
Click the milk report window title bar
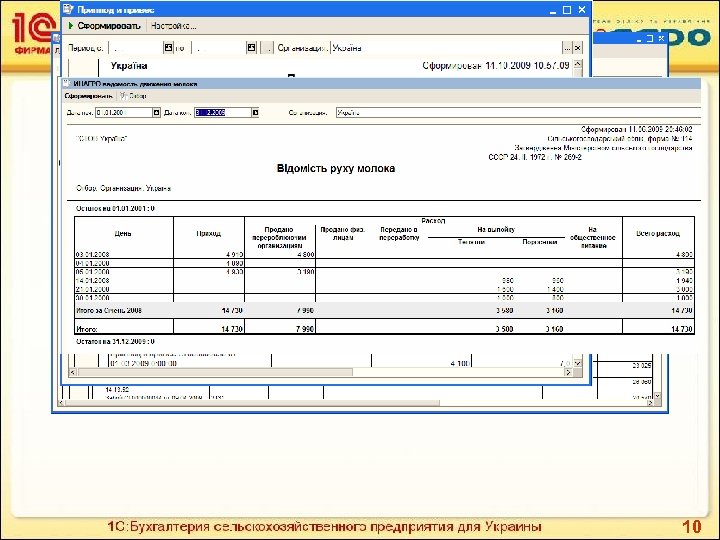pyautogui.click(x=381, y=84)
